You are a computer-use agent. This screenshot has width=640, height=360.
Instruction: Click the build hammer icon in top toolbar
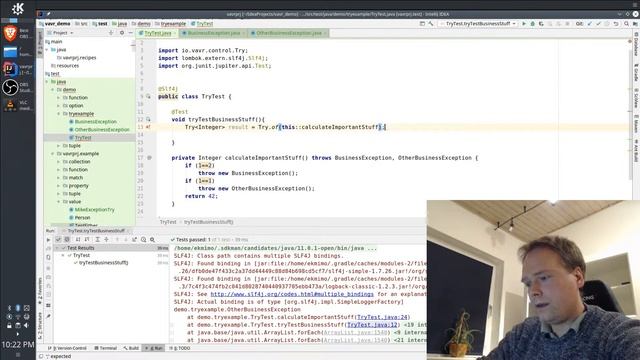(x=431, y=24)
